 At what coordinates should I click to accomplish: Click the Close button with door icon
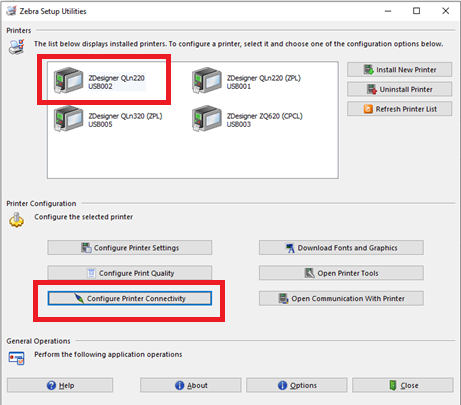(403, 385)
